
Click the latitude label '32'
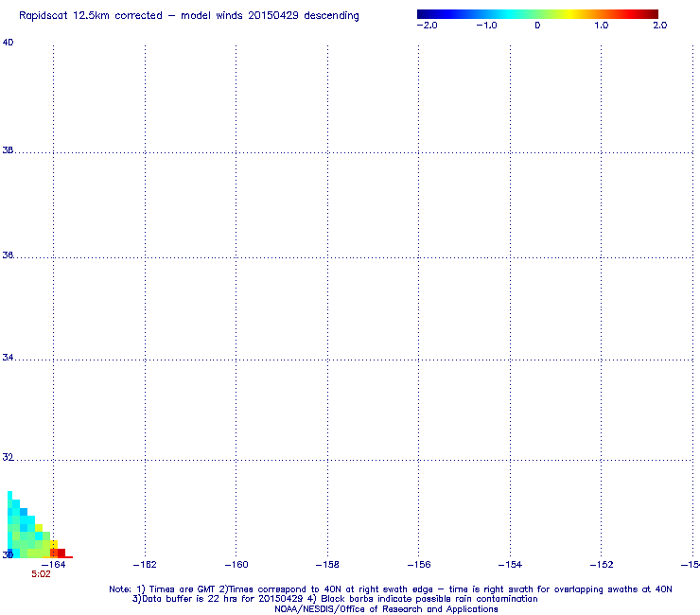point(8,458)
